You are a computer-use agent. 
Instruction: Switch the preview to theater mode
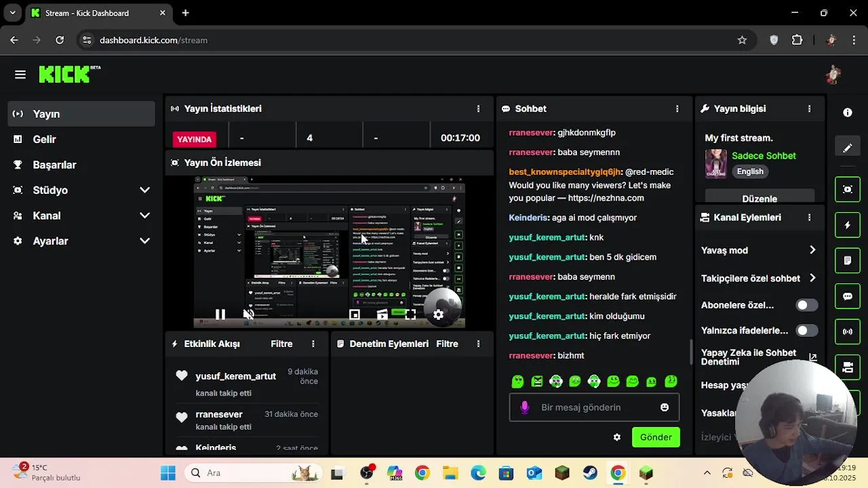(382, 314)
